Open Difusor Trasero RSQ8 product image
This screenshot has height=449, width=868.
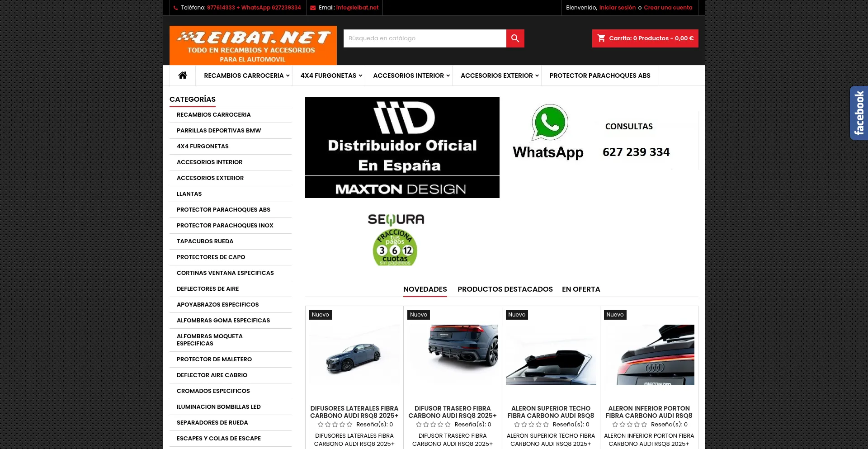click(453, 355)
